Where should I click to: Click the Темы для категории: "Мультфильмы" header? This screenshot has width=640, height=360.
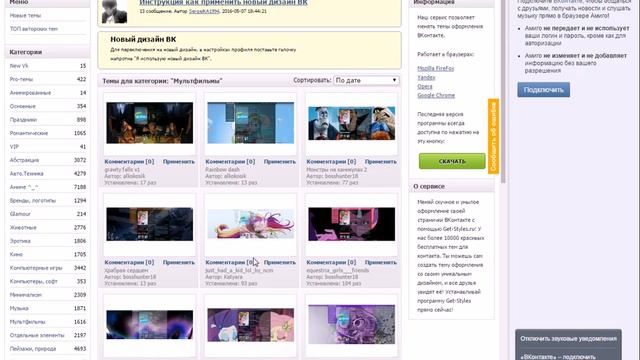pos(162,81)
